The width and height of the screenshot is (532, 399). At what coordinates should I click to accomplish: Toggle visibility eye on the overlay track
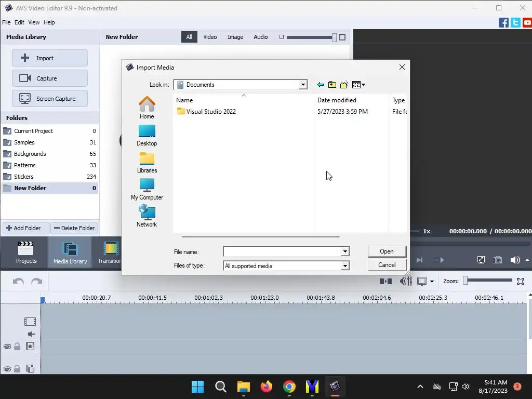7,347
